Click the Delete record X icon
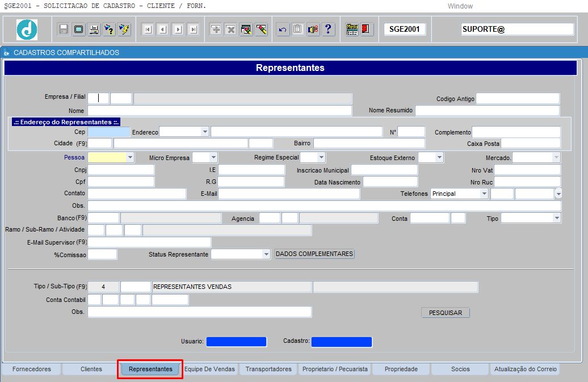588x382 pixels. (230, 30)
